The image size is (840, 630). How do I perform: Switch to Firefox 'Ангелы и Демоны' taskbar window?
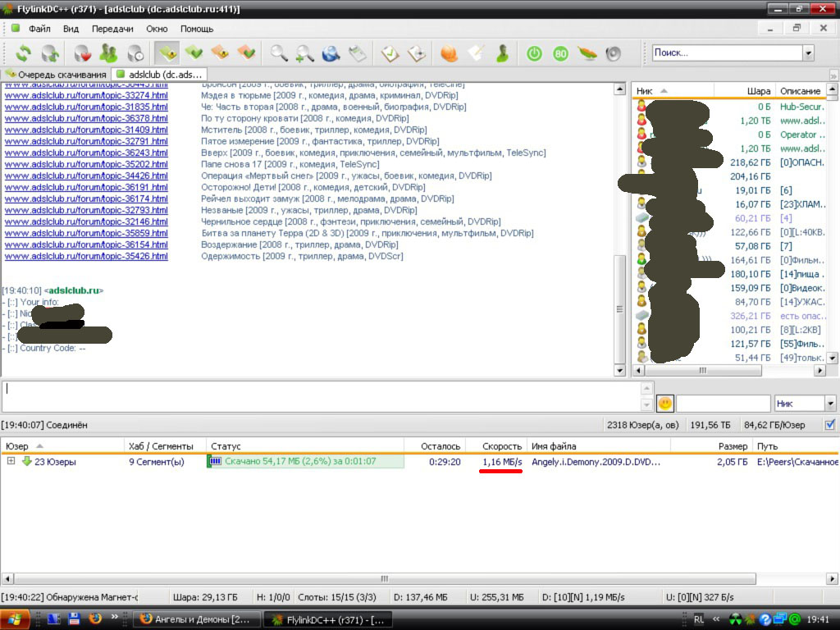199,619
